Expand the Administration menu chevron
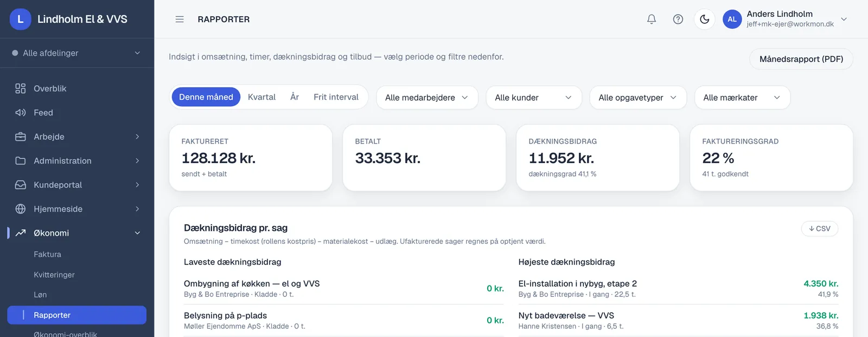868x337 pixels. pyautogui.click(x=137, y=161)
